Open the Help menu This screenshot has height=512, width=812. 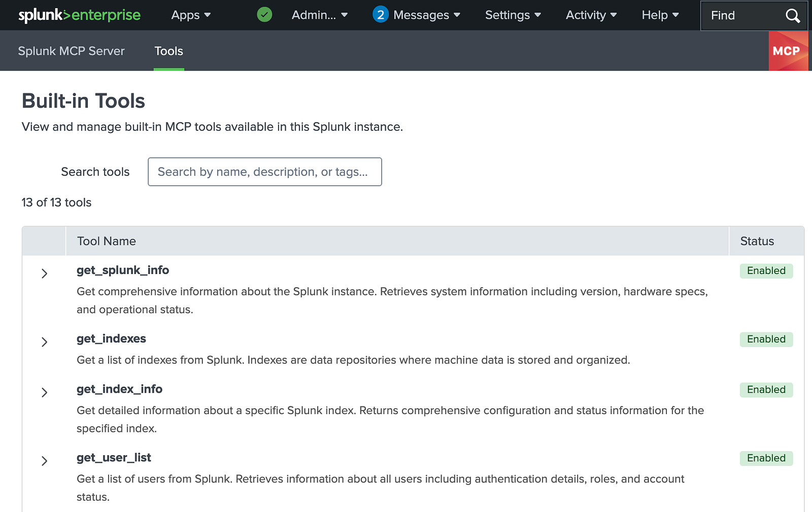point(659,15)
